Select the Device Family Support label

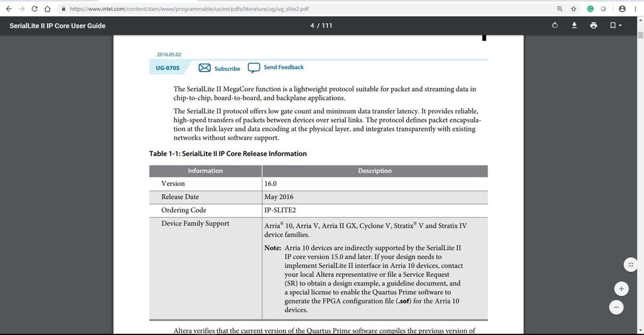pyautogui.click(x=195, y=224)
